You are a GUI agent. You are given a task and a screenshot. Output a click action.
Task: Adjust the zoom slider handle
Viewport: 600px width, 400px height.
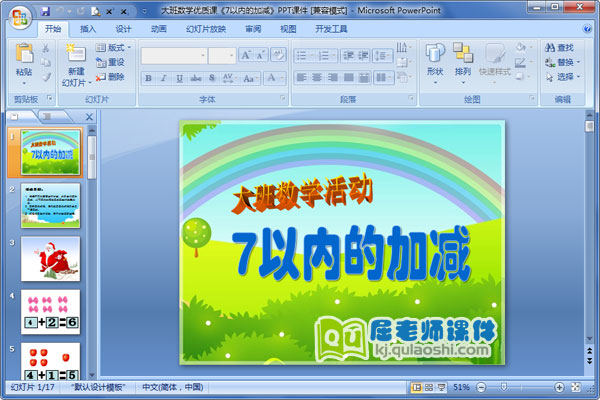pos(504,387)
